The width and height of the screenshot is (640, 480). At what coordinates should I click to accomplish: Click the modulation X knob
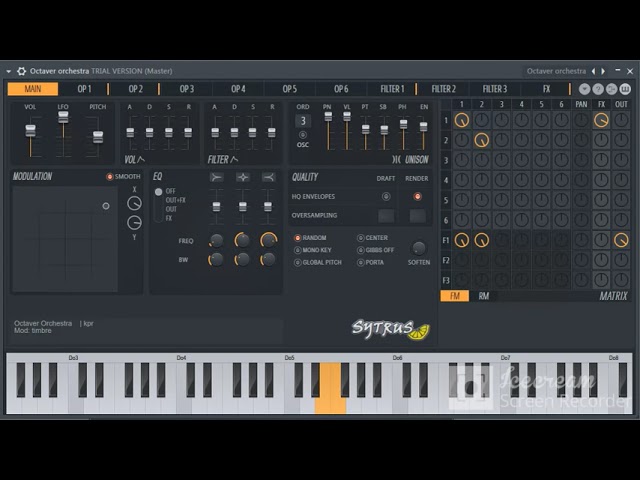(x=134, y=203)
